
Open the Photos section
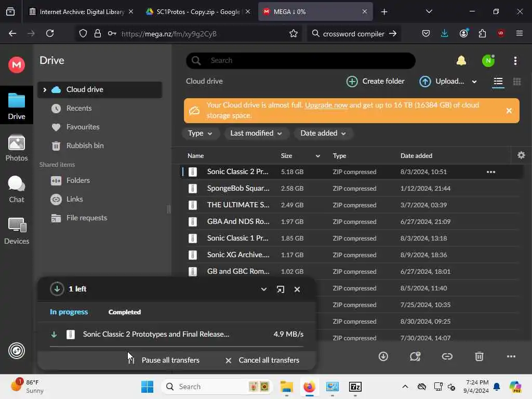(16, 148)
